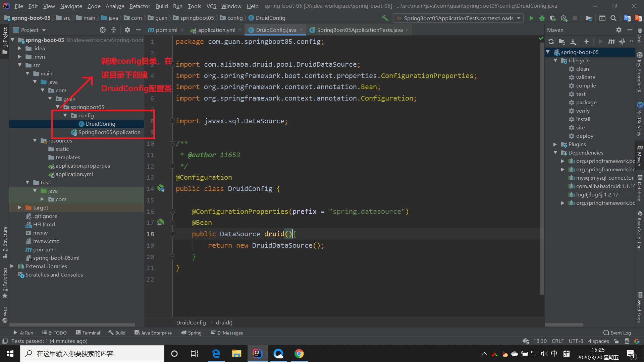644x362 pixels.
Task: Click the Debug bug icon
Action: coord(542,18)
